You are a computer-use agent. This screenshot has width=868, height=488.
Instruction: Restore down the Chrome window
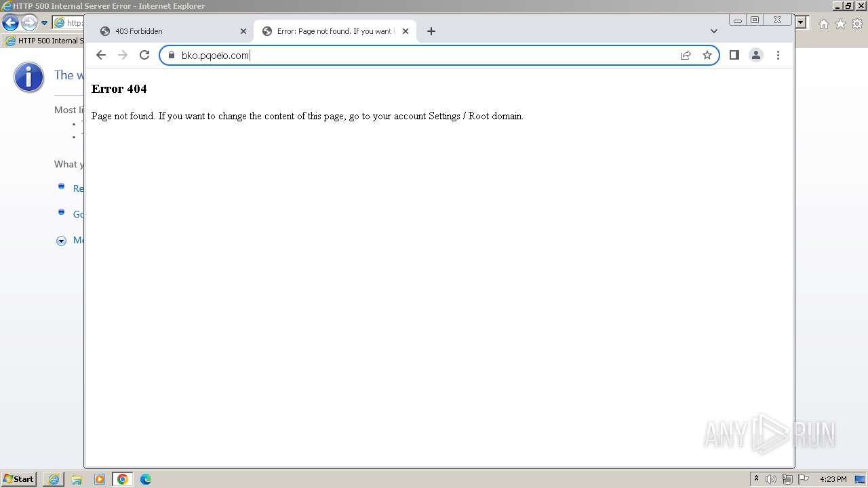point(755,20)
